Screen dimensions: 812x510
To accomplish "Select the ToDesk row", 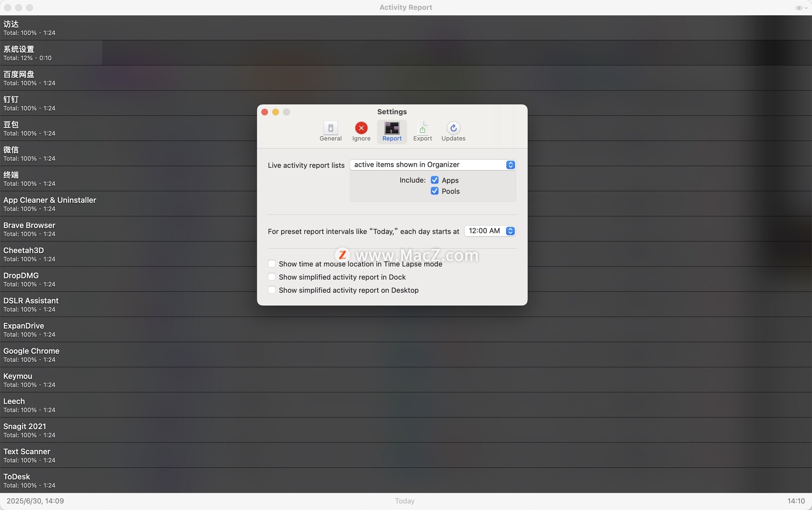I will [x=406, y=480].
